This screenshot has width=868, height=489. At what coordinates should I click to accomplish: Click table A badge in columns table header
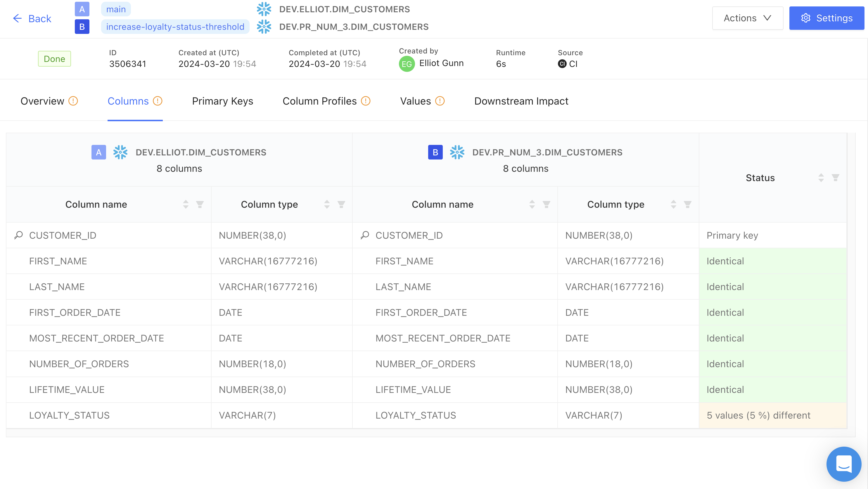98,152
